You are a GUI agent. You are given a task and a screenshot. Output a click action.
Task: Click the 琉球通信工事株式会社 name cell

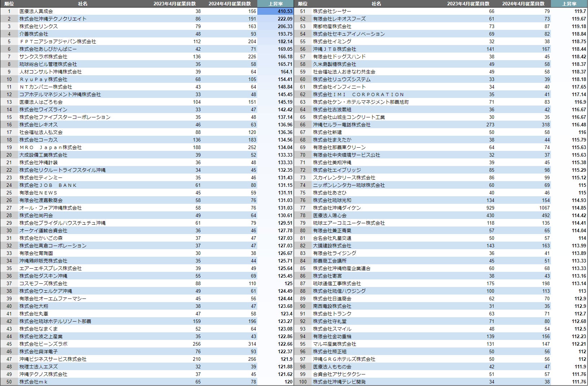click(337, 283)
